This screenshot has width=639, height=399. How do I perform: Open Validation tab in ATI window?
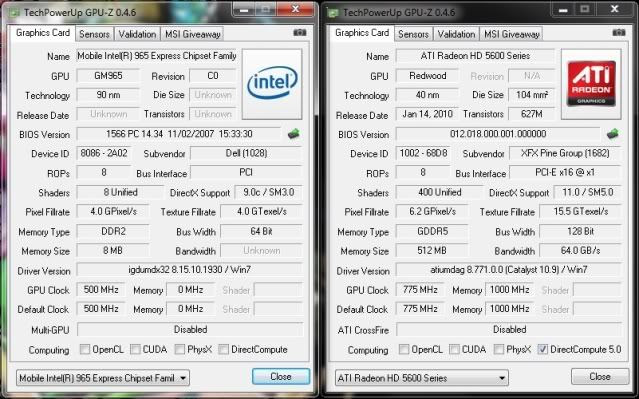(456, 34)
